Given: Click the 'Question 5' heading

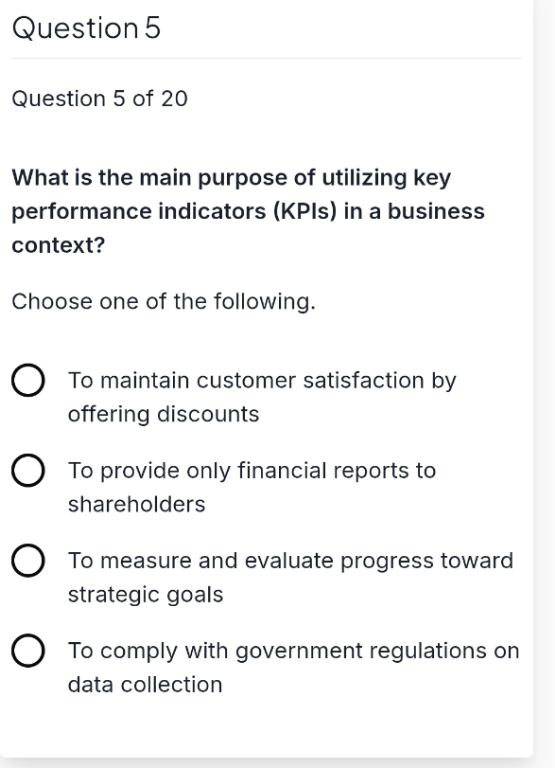Looking at the screenshot, I should click(86, 28).
